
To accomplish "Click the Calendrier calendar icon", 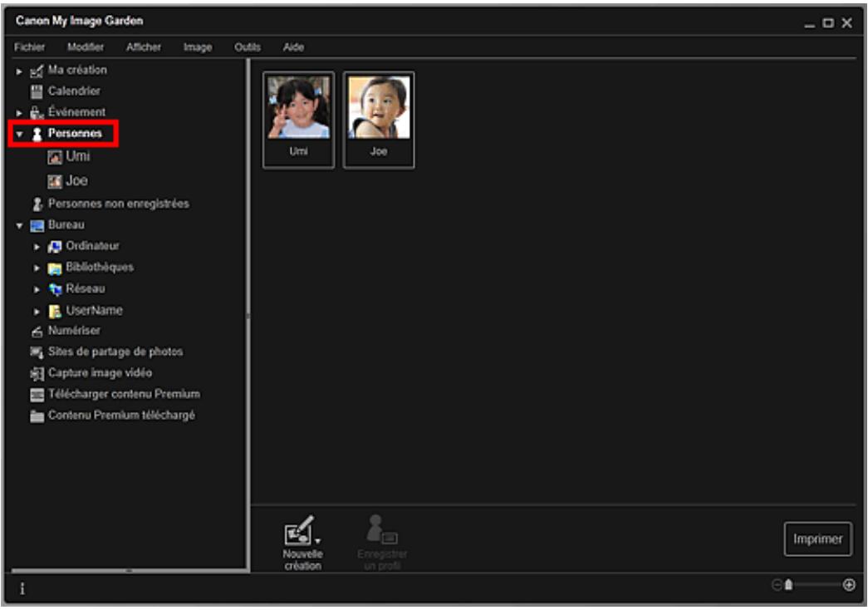I will 37,92.
